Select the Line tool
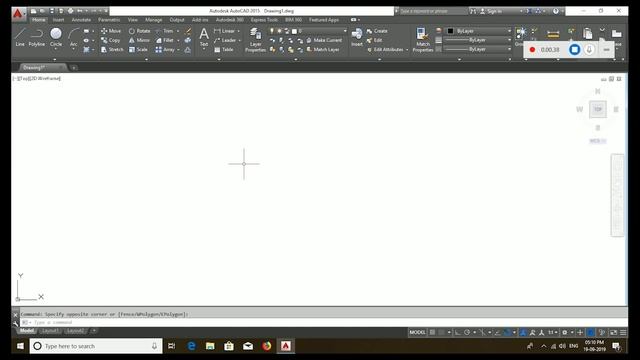 tap(20, 37)
